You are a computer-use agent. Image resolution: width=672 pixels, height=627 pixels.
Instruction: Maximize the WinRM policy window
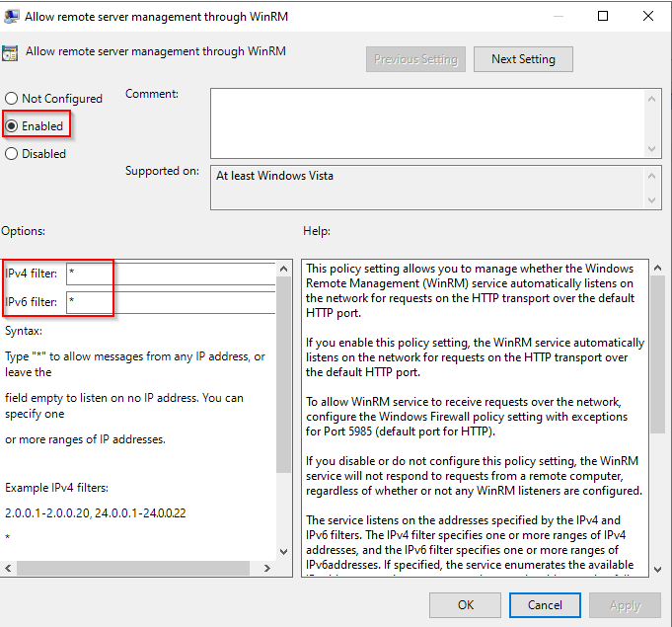pos(603,16)
